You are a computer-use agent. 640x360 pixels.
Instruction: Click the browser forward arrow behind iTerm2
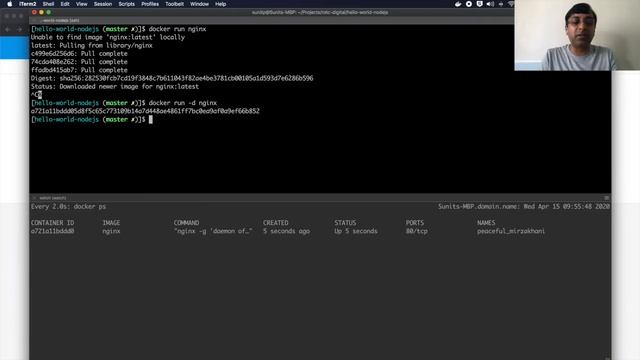point(19,29)
